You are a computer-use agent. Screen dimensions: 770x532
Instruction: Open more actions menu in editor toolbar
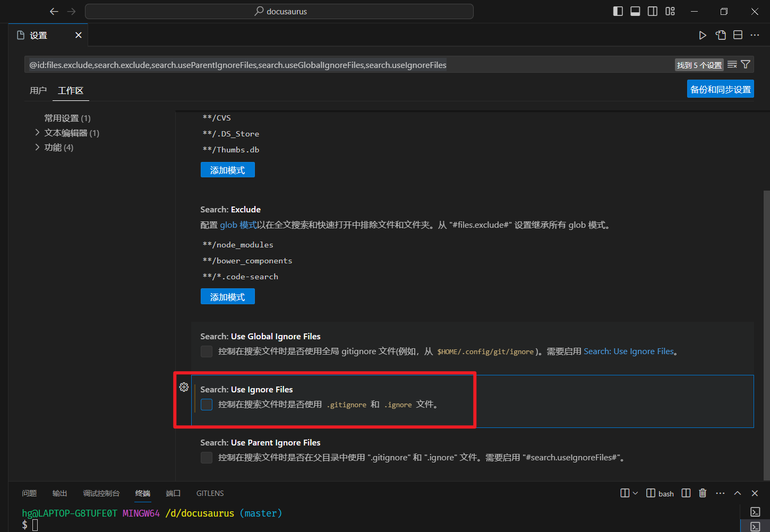(x=755, y=35)
